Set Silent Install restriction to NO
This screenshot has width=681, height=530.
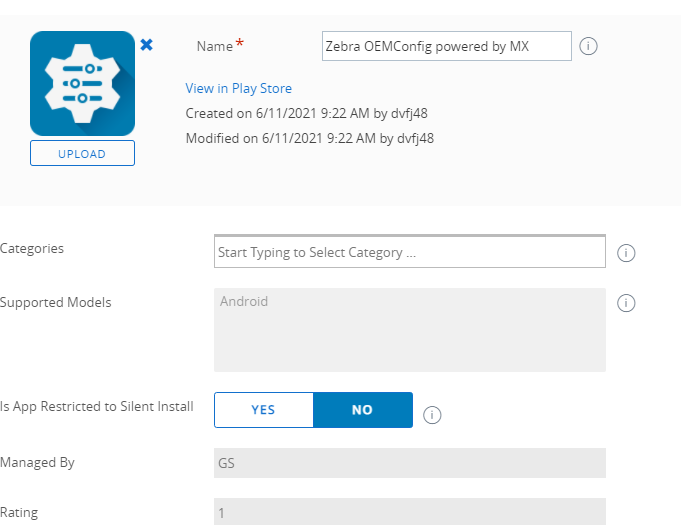[363, 410]
